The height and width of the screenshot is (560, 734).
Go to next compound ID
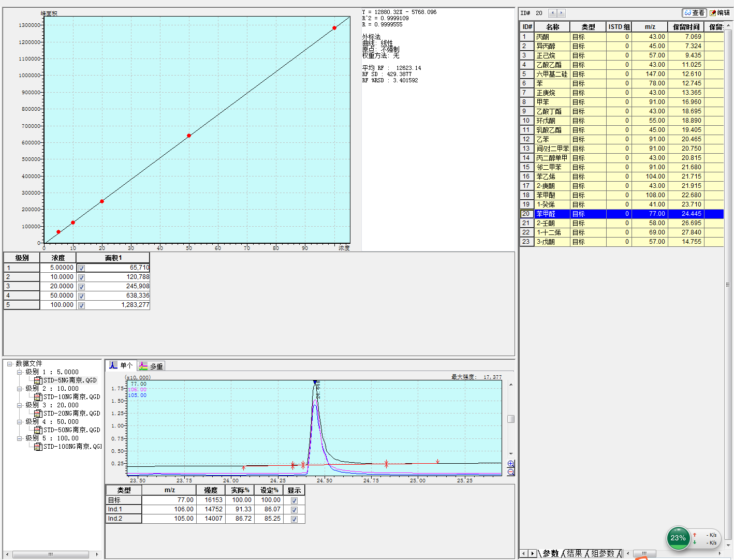point(561,13)
